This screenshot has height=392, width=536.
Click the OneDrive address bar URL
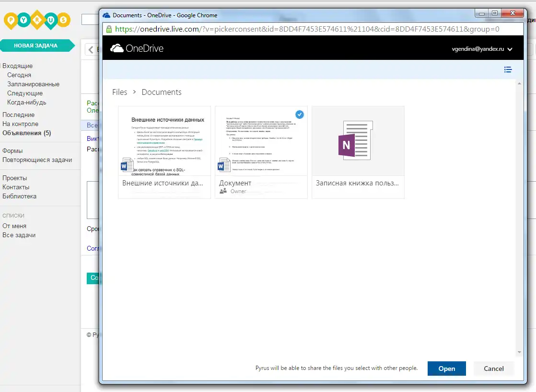click(x=307, y=29)
